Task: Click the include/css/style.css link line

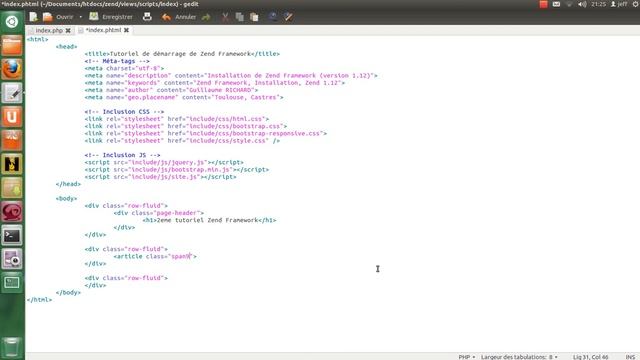Action: 182,141
